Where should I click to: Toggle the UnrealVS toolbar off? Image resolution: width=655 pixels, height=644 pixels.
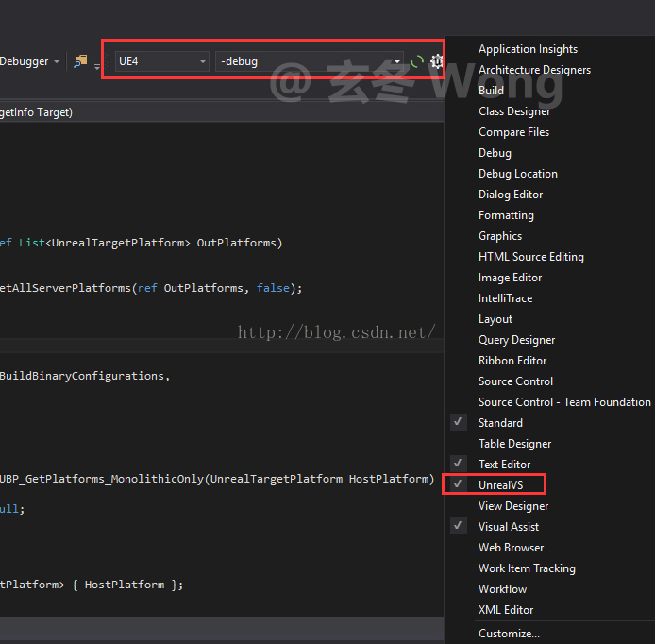point(500,485)
